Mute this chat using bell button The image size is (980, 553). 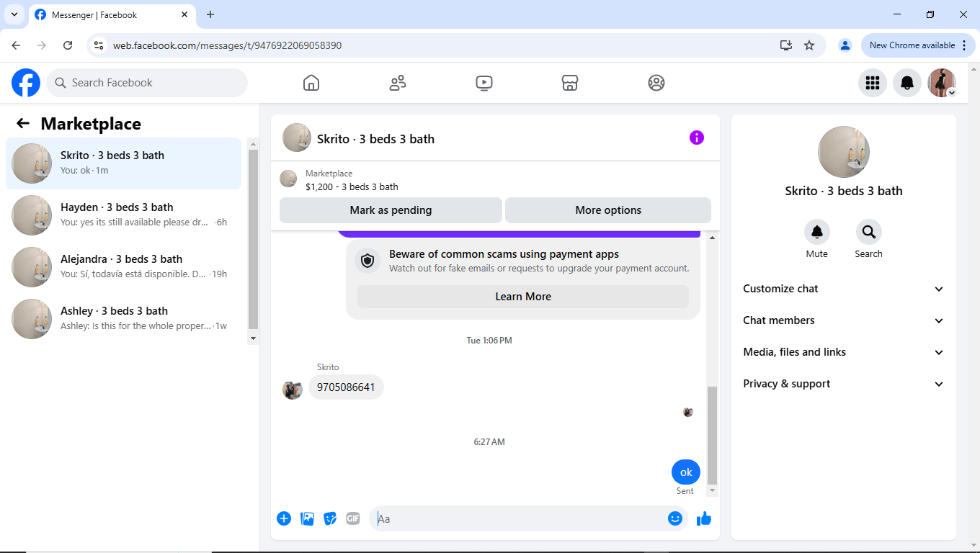click(x=817, y=232)
